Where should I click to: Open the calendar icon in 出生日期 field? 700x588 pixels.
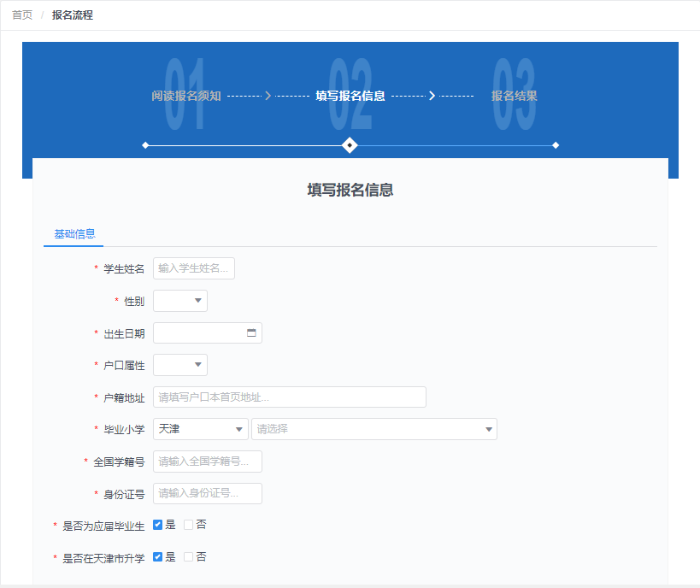point(251,333)
